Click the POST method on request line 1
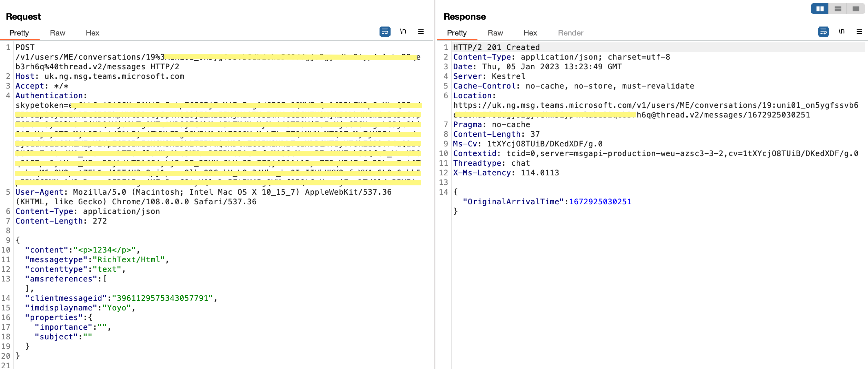This screenshot has width=868, height=369. [25, 48]
